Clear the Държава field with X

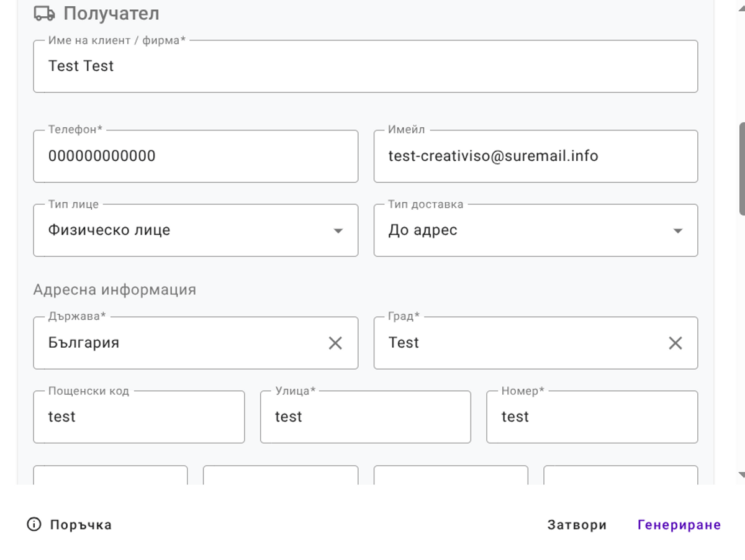(x=335, y=343)
